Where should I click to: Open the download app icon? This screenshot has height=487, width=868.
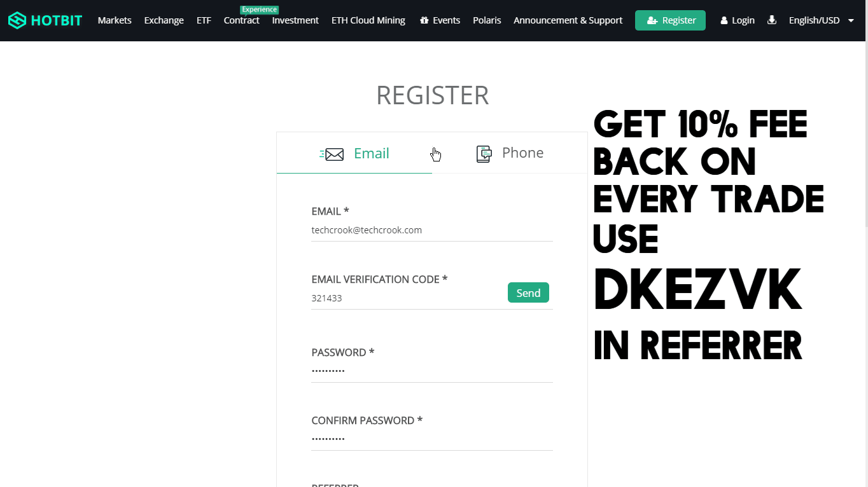[x=772, y=20]
